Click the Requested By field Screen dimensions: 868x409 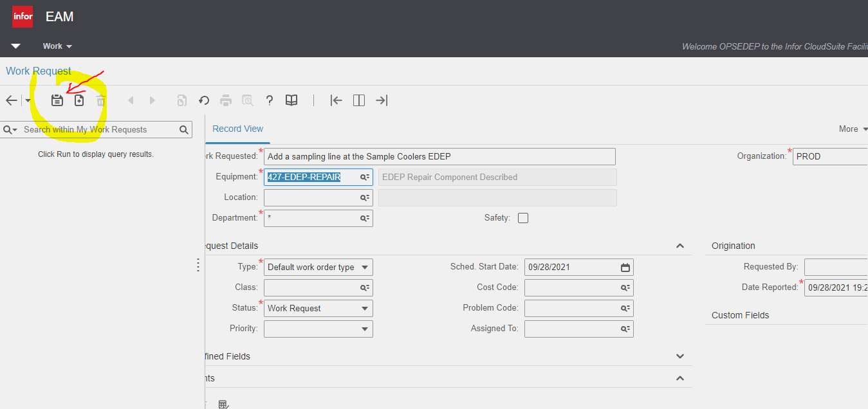836,267
